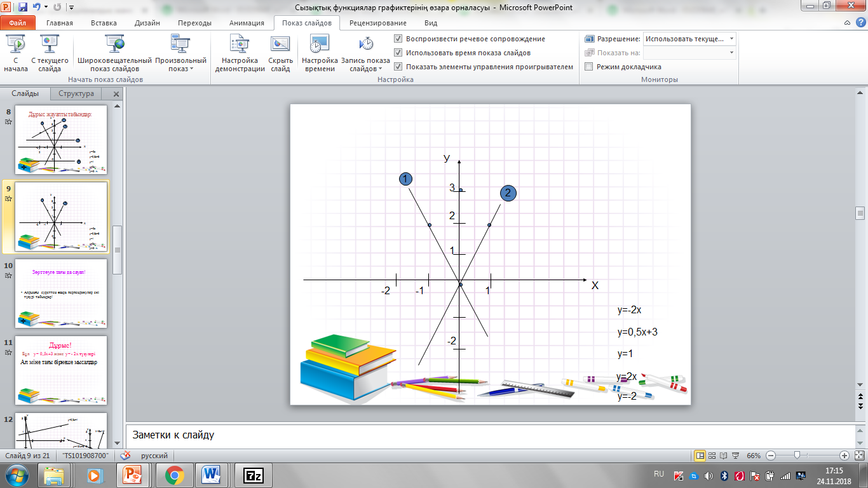Viewport: 868px width, 488px height.
Task: Enable Presenter View checkbox
Action: pyautogui.click(x=589, y=67)
